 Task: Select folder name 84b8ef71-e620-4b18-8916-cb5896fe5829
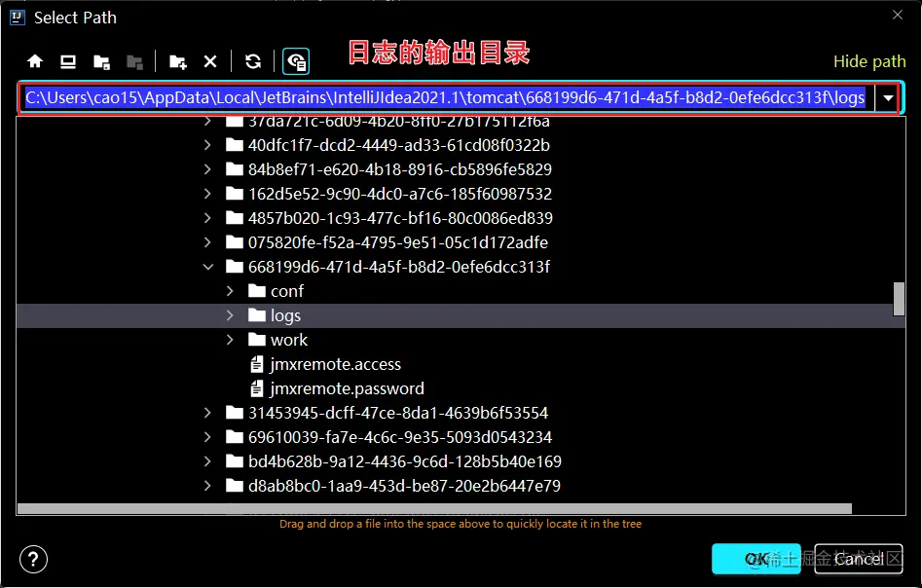[x=400, y=169]
